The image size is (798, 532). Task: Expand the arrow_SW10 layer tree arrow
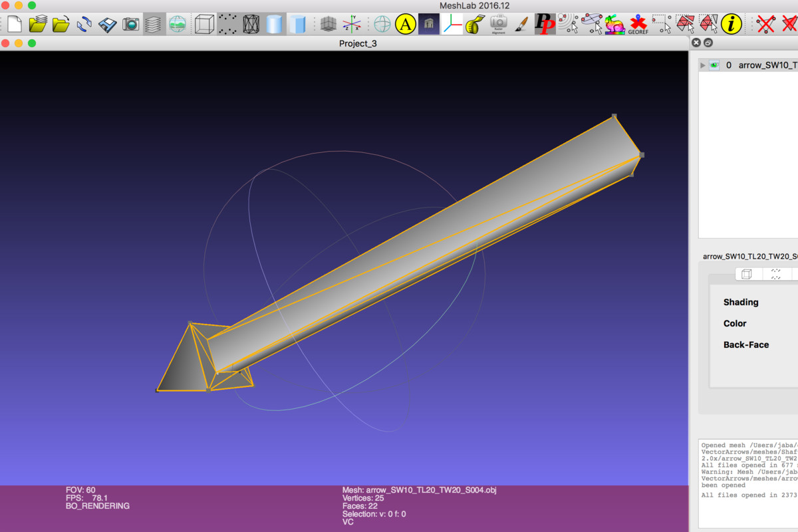[x=703, y=65]
